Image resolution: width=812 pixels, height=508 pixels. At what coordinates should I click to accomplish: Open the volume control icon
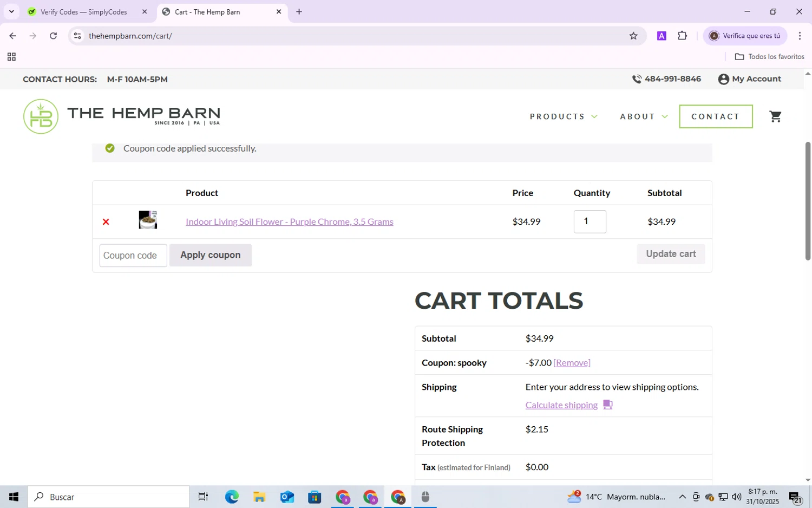(x=736, y=497)
